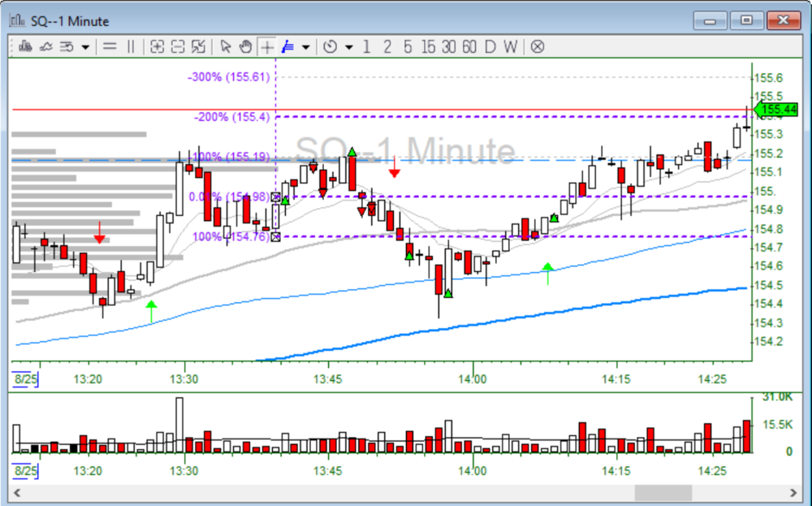
Task: Set chart to Daily timeframe
Action: pyautogui.click(x=490, y=46)
